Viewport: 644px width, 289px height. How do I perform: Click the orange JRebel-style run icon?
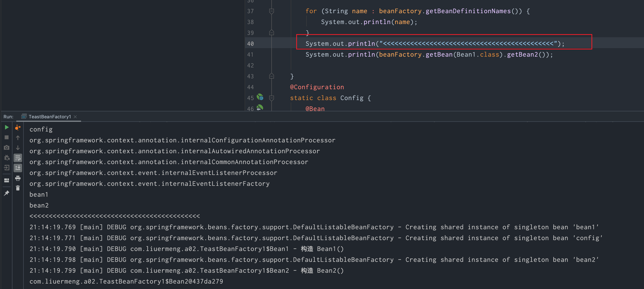(18, 128)
